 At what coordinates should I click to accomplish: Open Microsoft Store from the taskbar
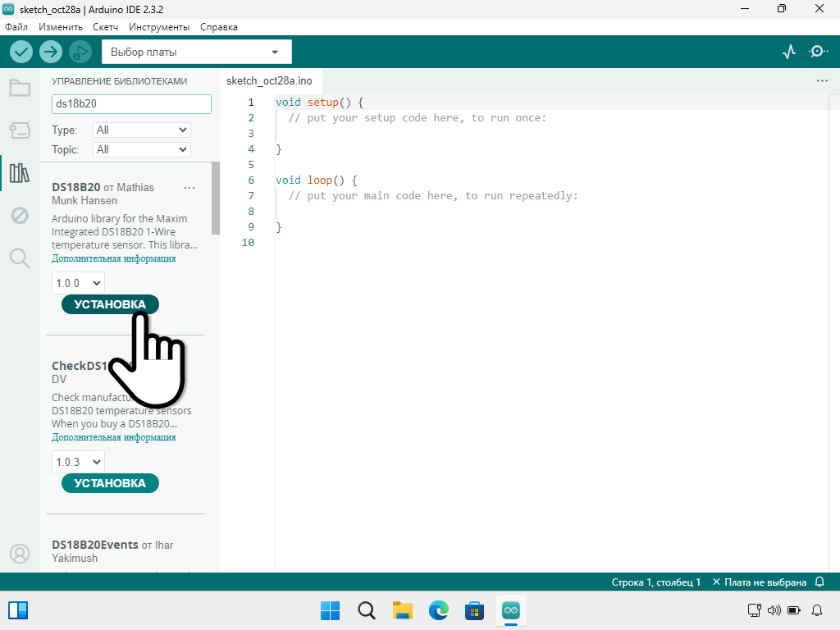pos(475,610)
